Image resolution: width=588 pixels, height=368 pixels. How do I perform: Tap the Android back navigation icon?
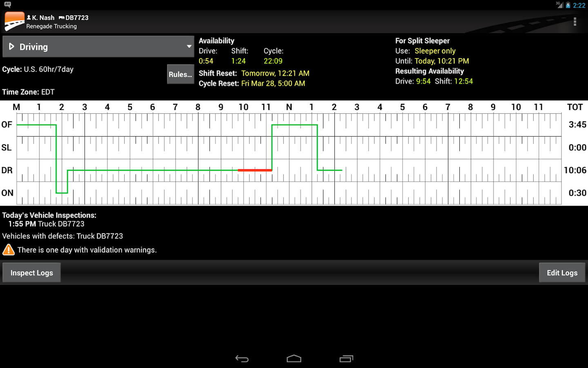click(x=242, y=359)
